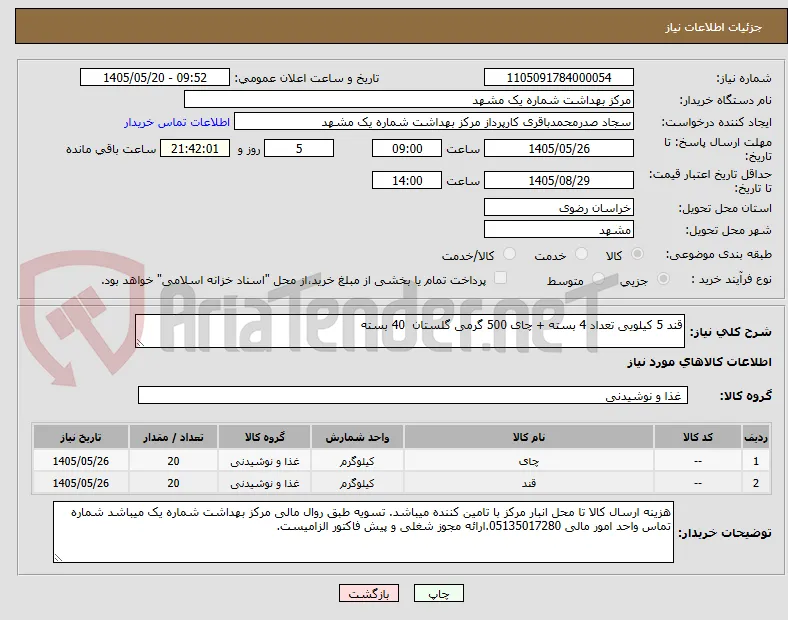
Task: Click the delivery province خراسان رضوی field
Action: pos(559,208)
